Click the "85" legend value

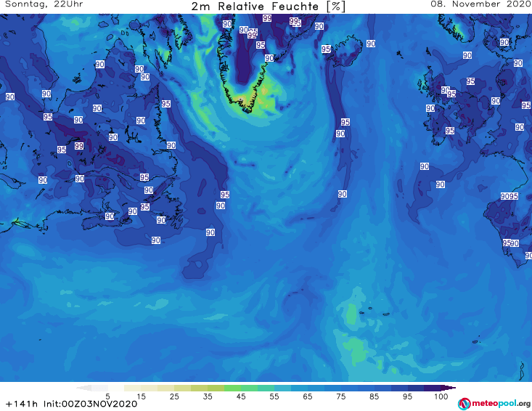click(x=374, y=396)
